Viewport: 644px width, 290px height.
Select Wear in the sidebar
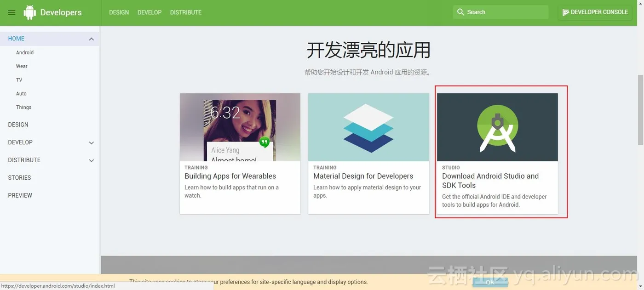22,66
